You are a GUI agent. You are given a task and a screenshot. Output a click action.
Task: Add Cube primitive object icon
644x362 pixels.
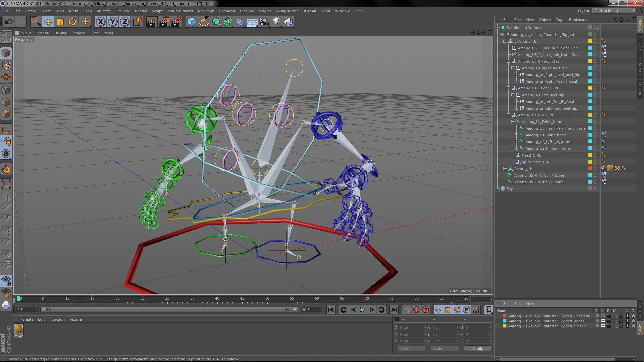coord(192,22)
